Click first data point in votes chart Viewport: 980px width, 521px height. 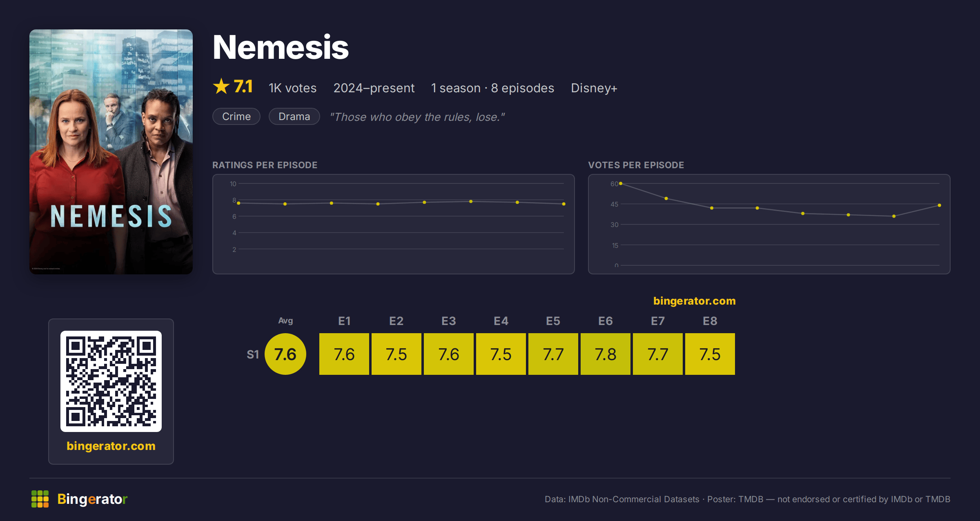(621, 184)
